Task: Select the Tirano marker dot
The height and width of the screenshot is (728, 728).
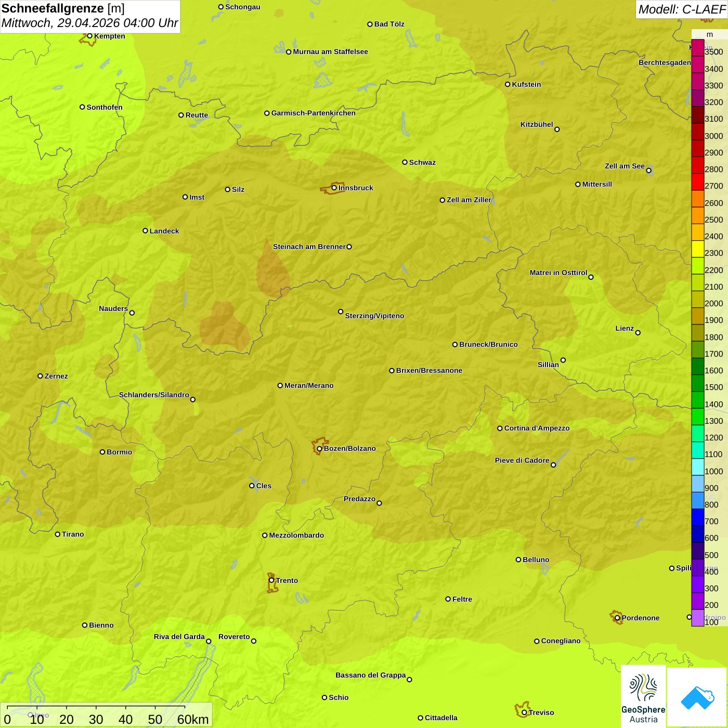Action: click(58, 534)
